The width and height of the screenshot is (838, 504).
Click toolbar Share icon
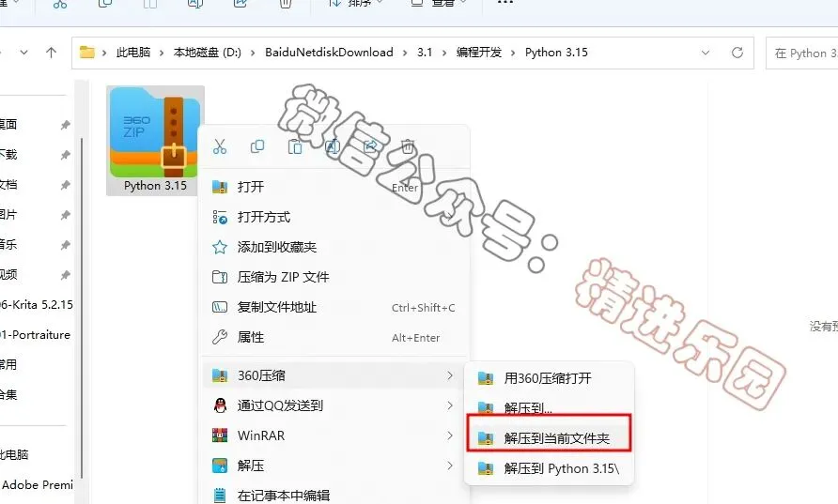click(x=241, y=4)
